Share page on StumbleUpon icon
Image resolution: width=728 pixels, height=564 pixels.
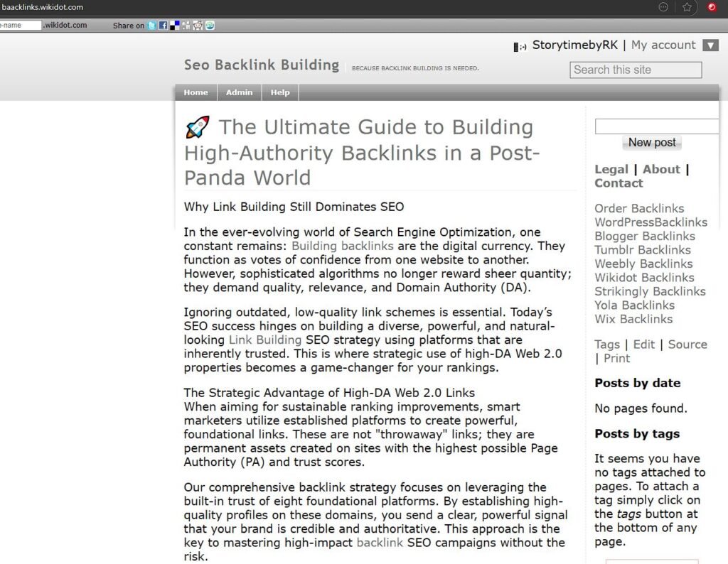(210, 26)
